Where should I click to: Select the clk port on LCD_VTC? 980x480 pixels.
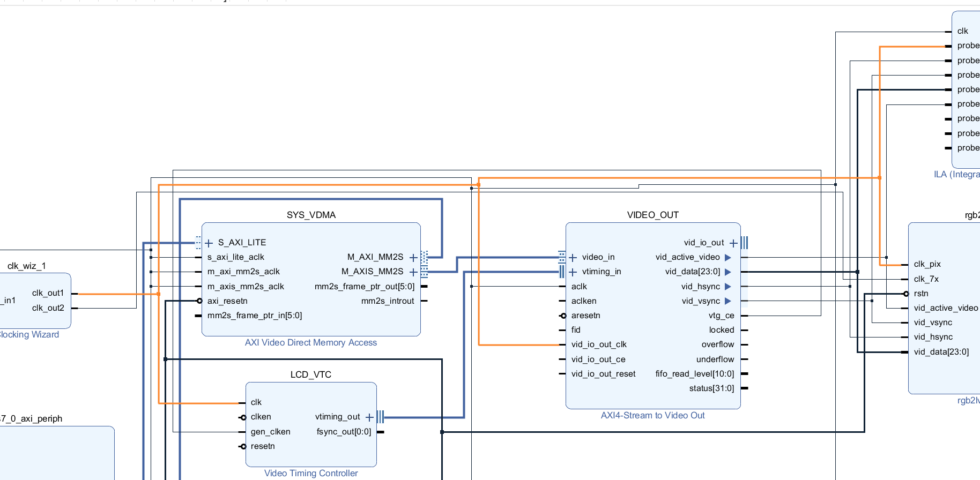pyautogui.click(x=256, y=402)
